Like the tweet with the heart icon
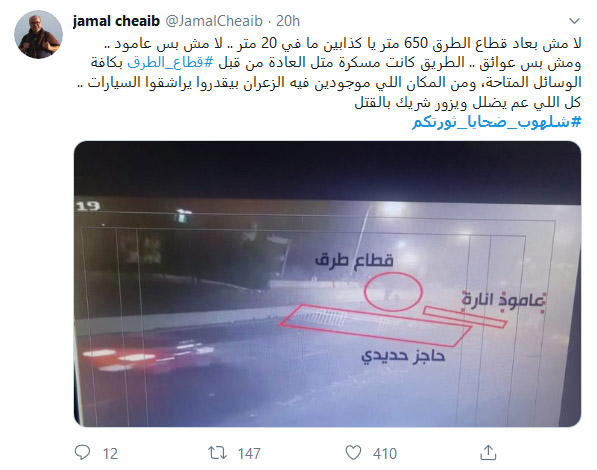This screenshot has height=470, width=597. coord(353,452)
